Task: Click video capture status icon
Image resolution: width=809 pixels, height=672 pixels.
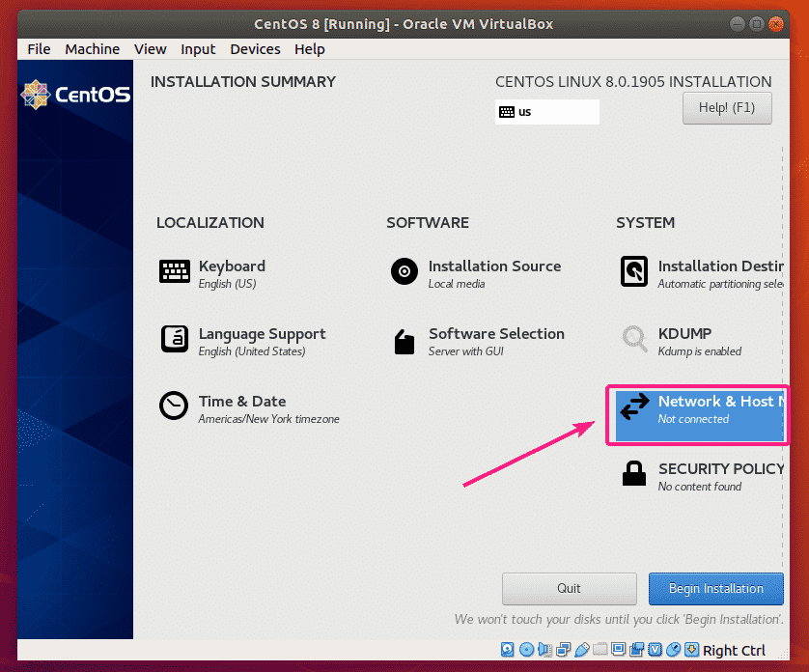Action: 636,649
